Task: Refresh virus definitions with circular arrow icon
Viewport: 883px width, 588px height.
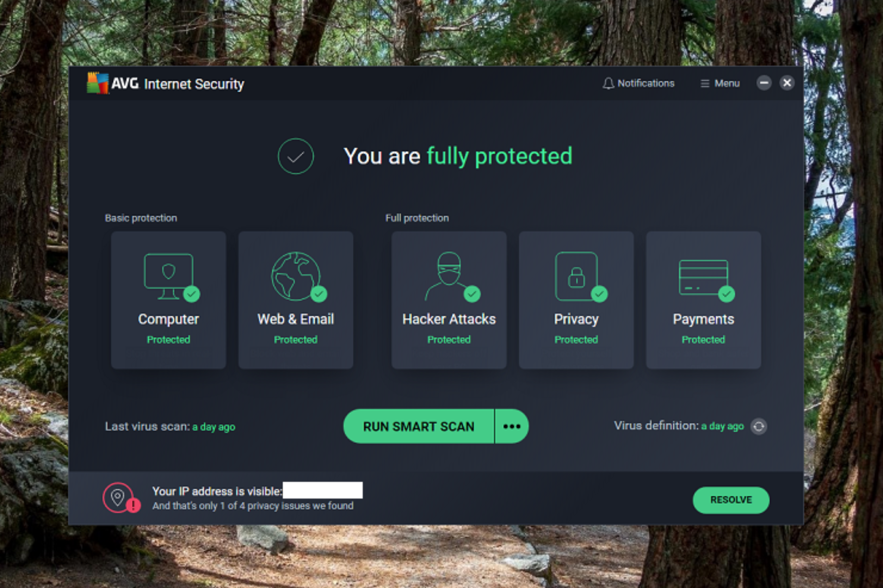Action: pyautogui.click(x=758, y=426)
